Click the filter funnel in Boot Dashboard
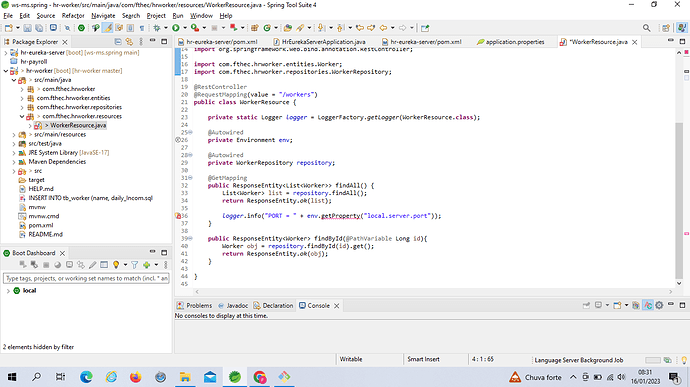 (x=135, y=265)
